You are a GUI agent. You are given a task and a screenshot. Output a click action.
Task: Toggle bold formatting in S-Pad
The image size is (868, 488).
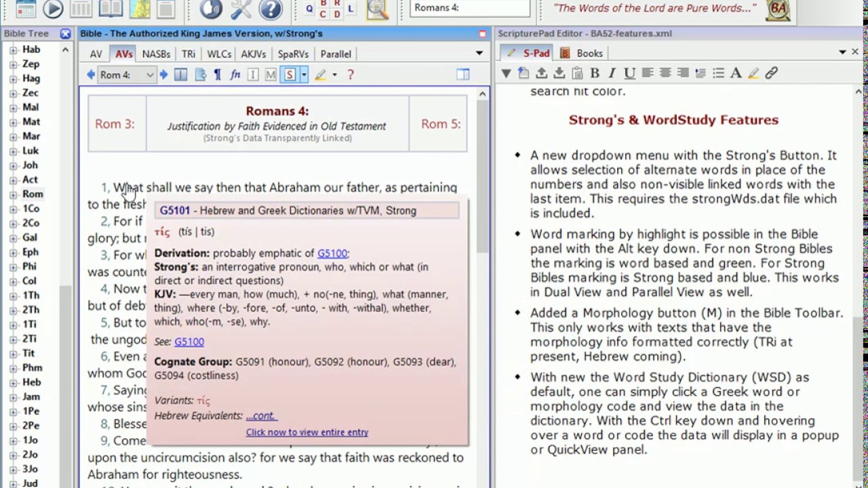(595, 73)
